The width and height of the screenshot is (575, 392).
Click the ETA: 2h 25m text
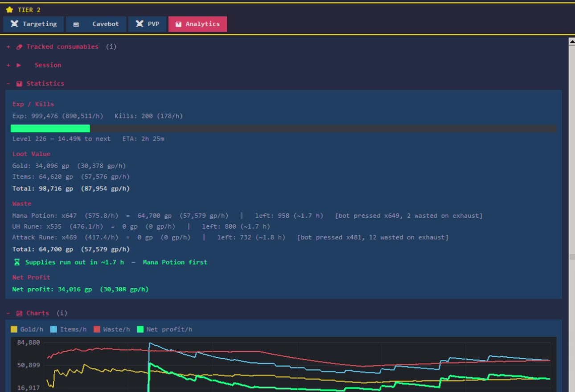(x=143, y=139)
